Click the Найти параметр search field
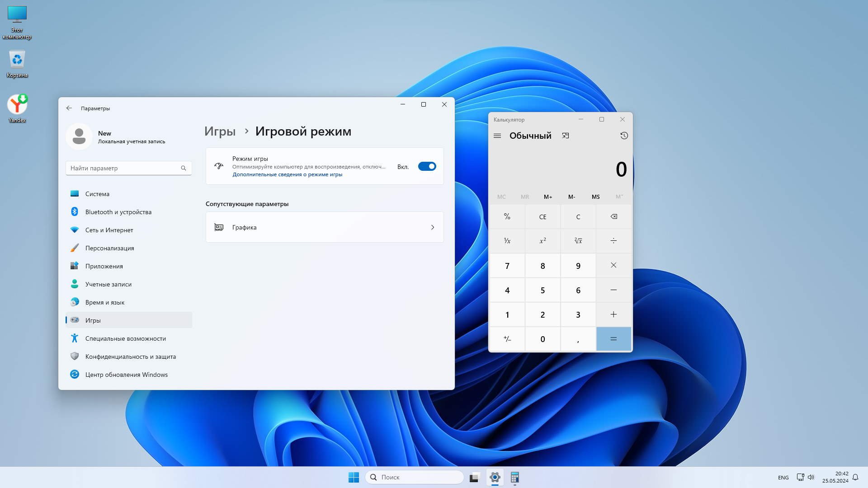The height and width of the screenshot is (488, 868). [124, 168]
